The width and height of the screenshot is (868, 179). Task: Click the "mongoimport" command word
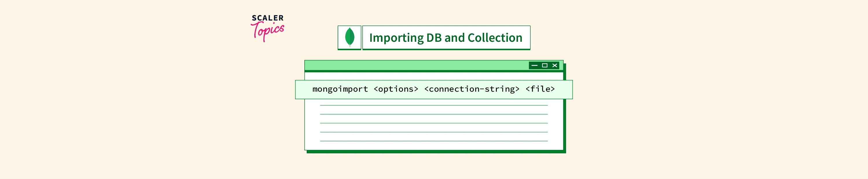pyautogui.click(x=340, y=89)
